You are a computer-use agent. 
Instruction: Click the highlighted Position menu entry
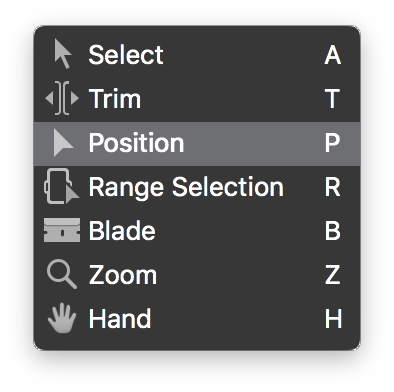point(197,144)
